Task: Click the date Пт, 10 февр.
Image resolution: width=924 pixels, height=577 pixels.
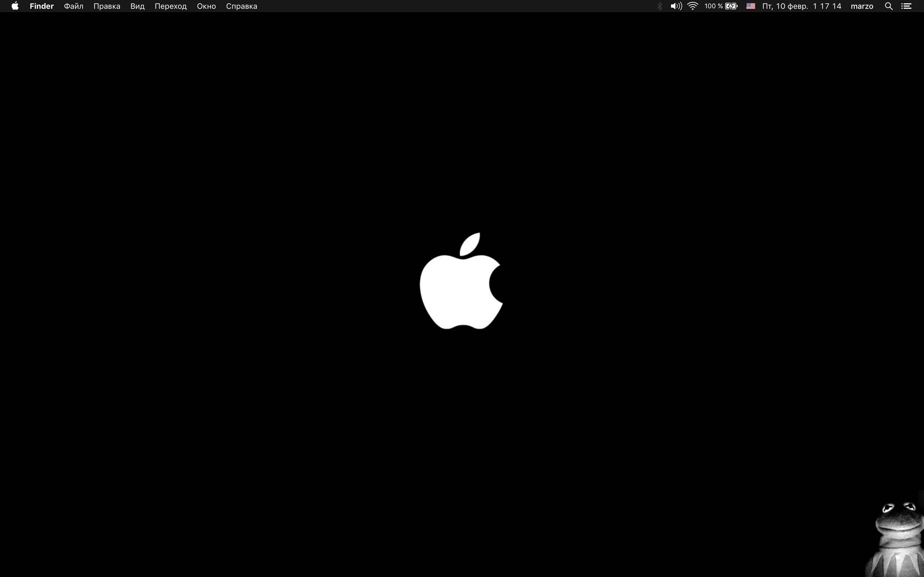Action: pyautogui.click(x=785, y=6)
